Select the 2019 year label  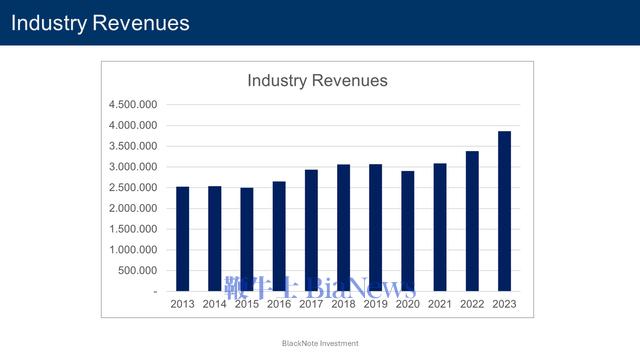(x=376, y=304)
